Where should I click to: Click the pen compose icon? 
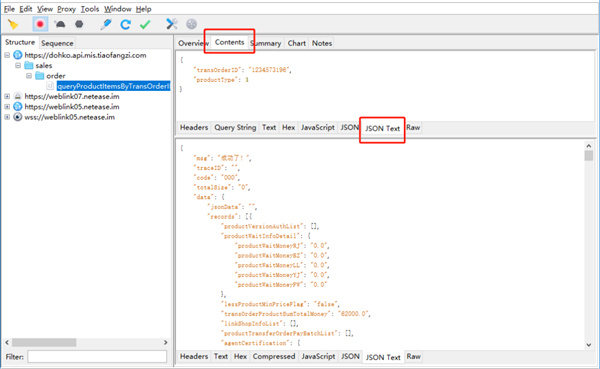(106, 24)
